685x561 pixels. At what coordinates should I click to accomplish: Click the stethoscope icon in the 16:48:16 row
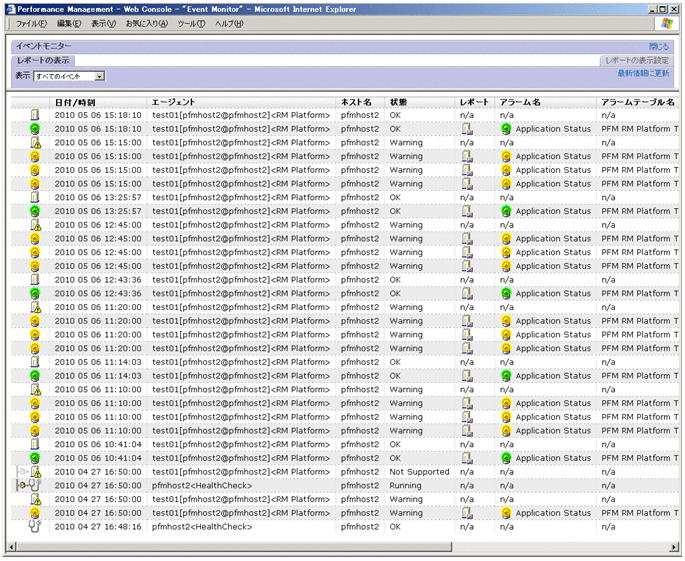point(34,526)
